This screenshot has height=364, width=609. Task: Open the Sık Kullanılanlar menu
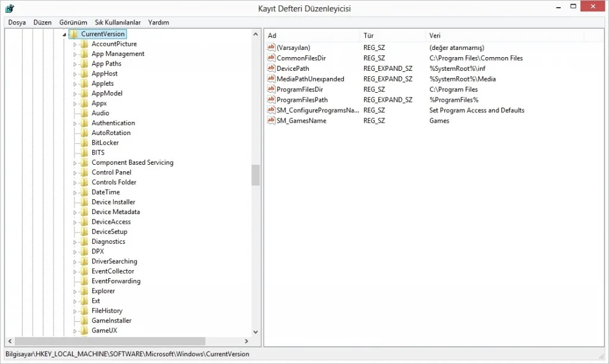click(x=118, y=23)
